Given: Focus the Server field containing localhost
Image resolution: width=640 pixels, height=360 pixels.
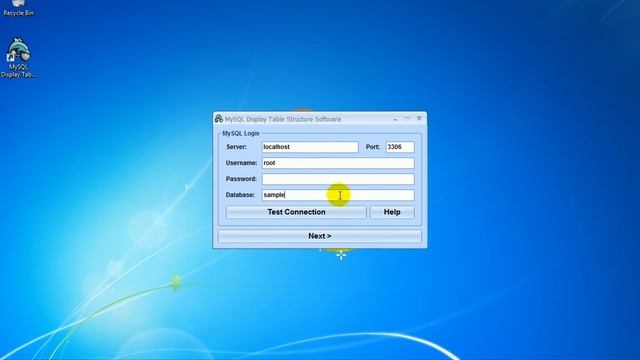Looking at the screenshot, I should pyautogui.click(x=310, y=147).
